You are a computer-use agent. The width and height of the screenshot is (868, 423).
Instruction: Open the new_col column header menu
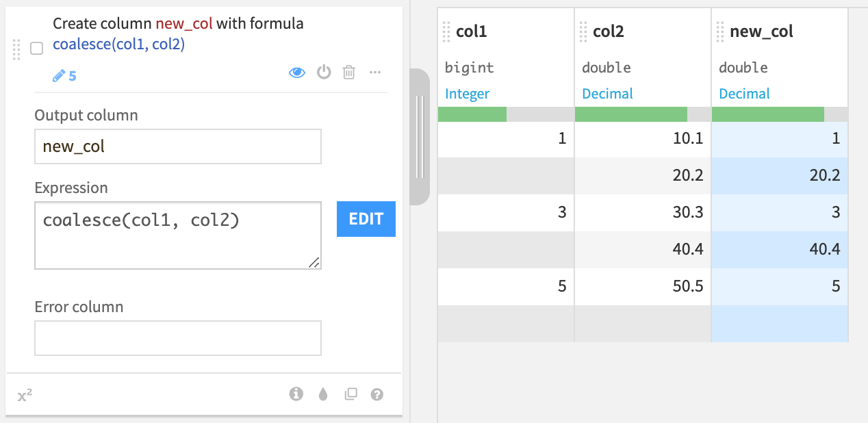pos(761,31)
